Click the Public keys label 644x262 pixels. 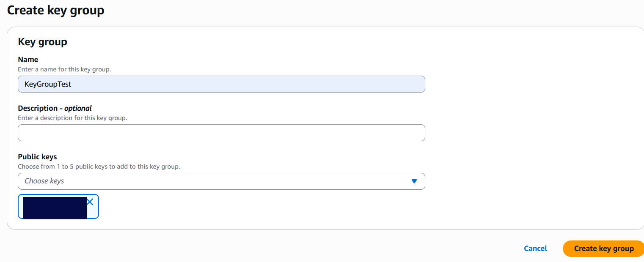point(37,157)
